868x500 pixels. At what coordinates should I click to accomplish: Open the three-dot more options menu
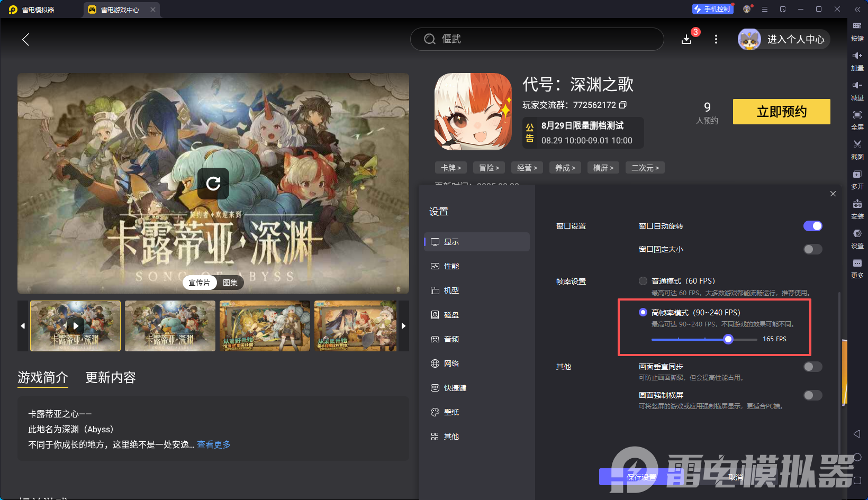[716, 39]
